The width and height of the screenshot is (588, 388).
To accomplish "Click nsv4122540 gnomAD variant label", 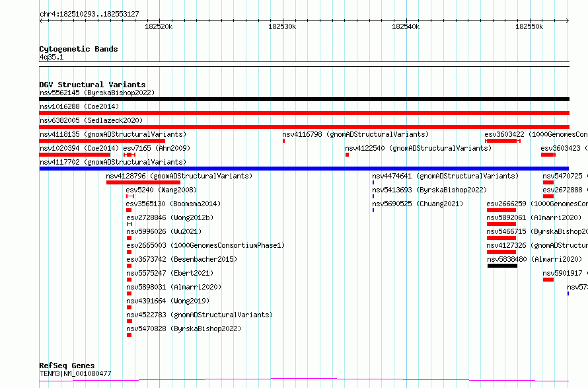I will 418,148.
